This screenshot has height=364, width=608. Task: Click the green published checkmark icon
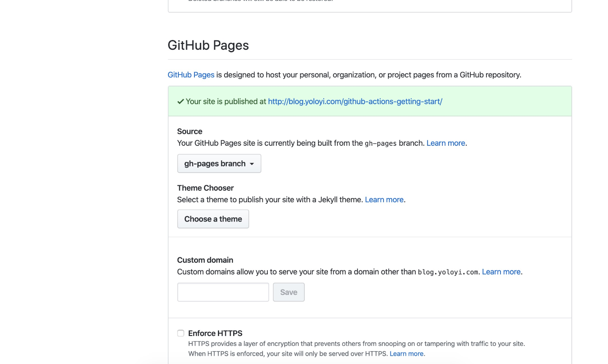[180, 102]
